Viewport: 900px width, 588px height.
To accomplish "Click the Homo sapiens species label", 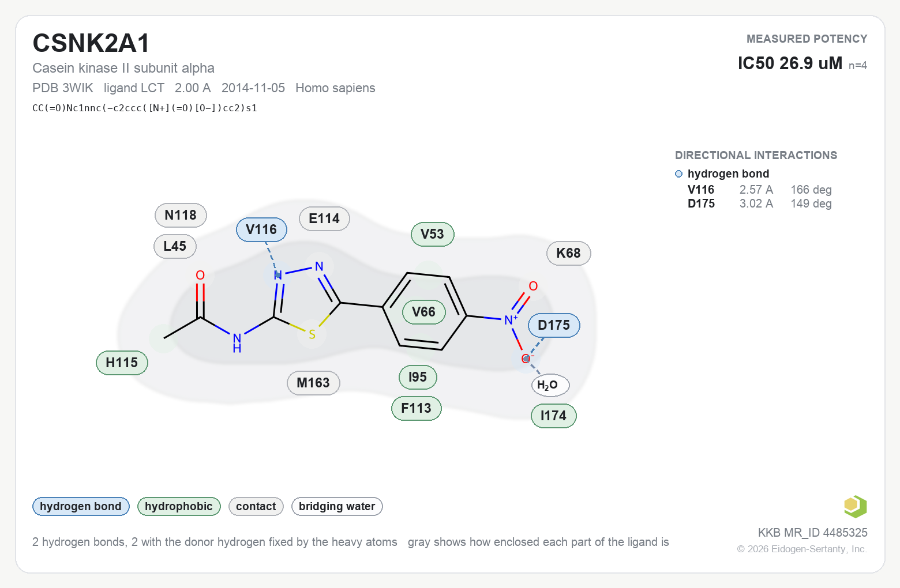I will tap(335, 88).
